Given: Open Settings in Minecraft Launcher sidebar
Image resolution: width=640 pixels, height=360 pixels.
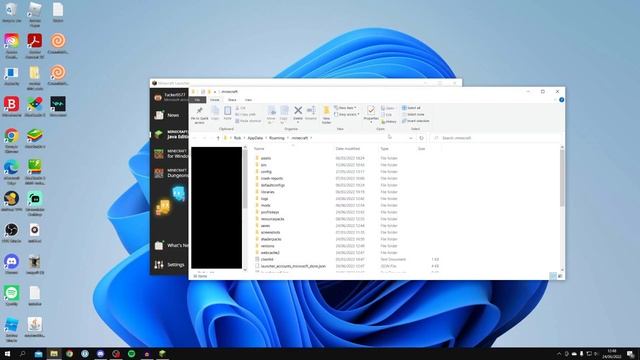Looking at the screenshot, I should coord(170,264).
